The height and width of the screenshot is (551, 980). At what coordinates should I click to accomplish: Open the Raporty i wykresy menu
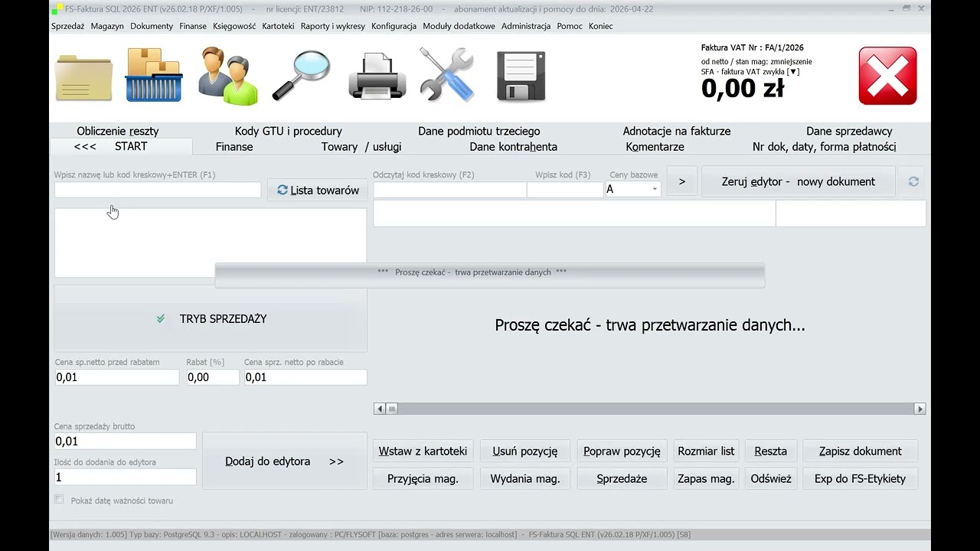coord(333,26)
